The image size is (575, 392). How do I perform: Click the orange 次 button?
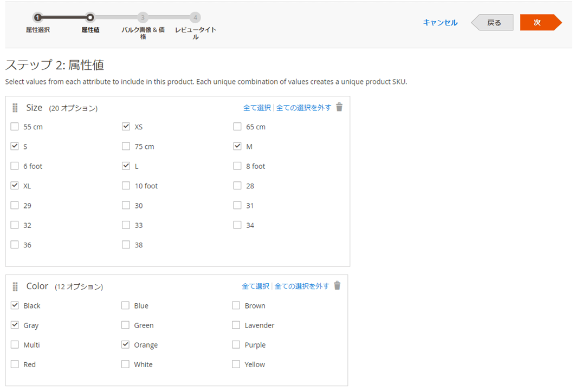pos(540,22)
